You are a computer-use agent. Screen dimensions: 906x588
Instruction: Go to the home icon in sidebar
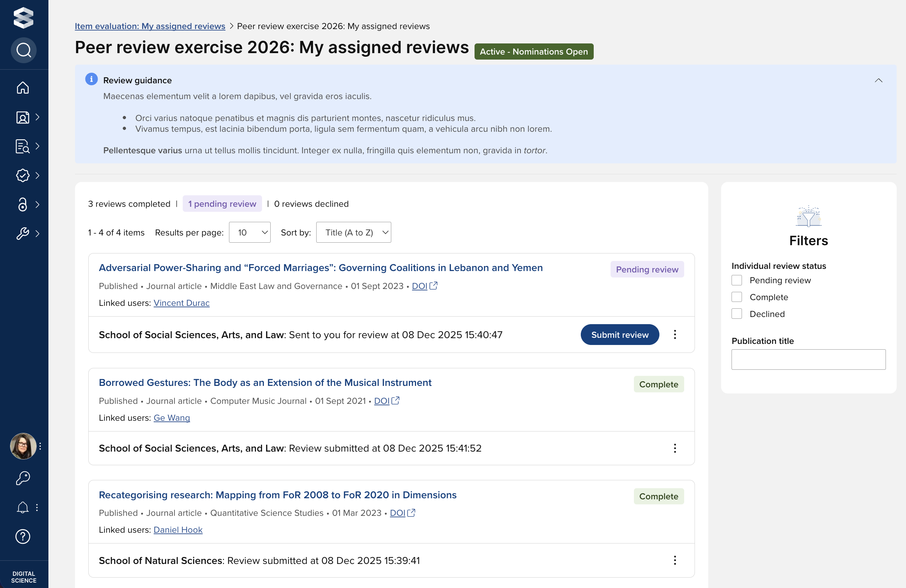[23, 88]
